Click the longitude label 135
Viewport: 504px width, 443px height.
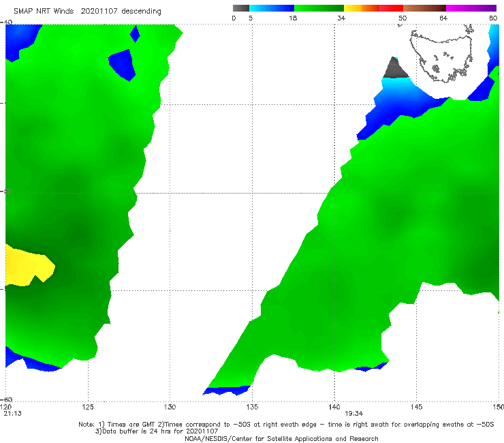coord(252,408)
